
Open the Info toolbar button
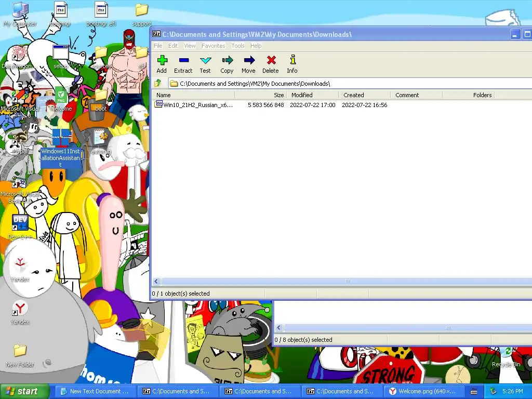point(292,64)
